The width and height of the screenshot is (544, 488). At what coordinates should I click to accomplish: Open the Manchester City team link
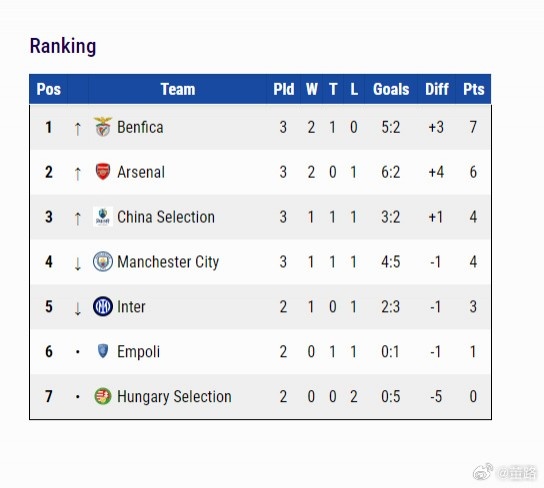coord(168,262)
